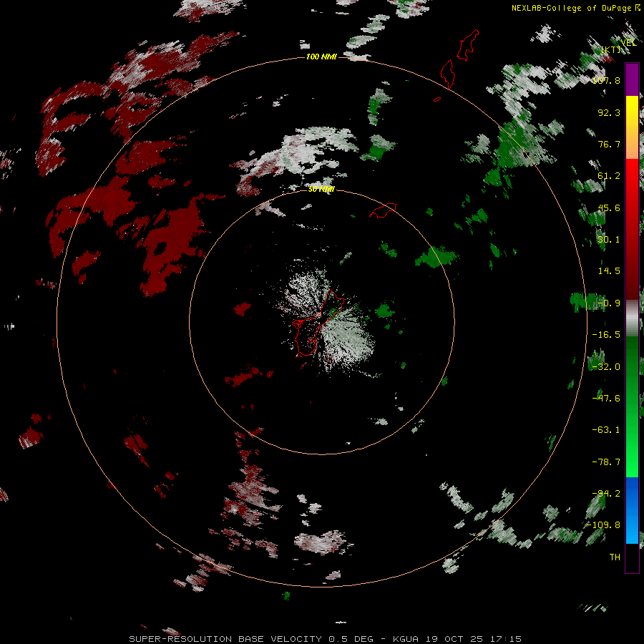
Task: Click the 92.3 velocity scale value
Action: pyautogui.click(x=609, y=112)
